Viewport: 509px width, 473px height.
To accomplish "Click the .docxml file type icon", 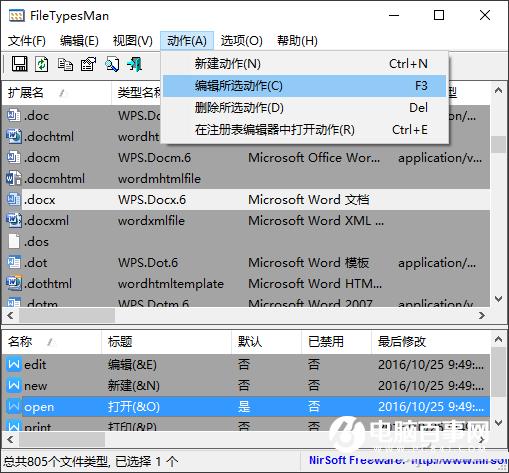I will click(14, 220).
